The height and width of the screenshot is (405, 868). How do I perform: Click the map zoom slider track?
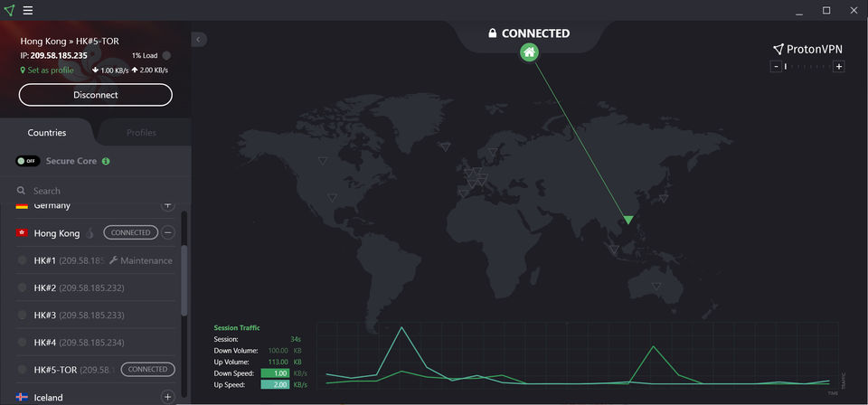[809, 66]
